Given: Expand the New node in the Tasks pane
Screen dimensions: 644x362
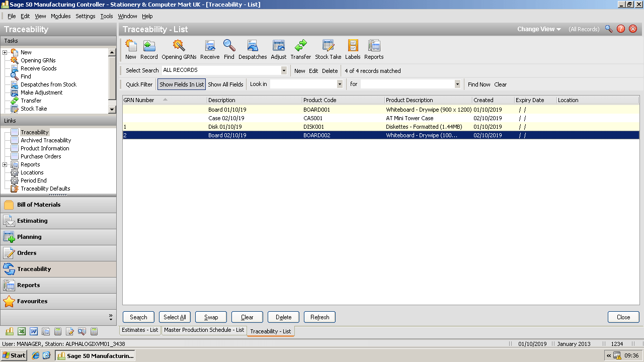Looking at the screenshot, I should [x=5, y=52].
